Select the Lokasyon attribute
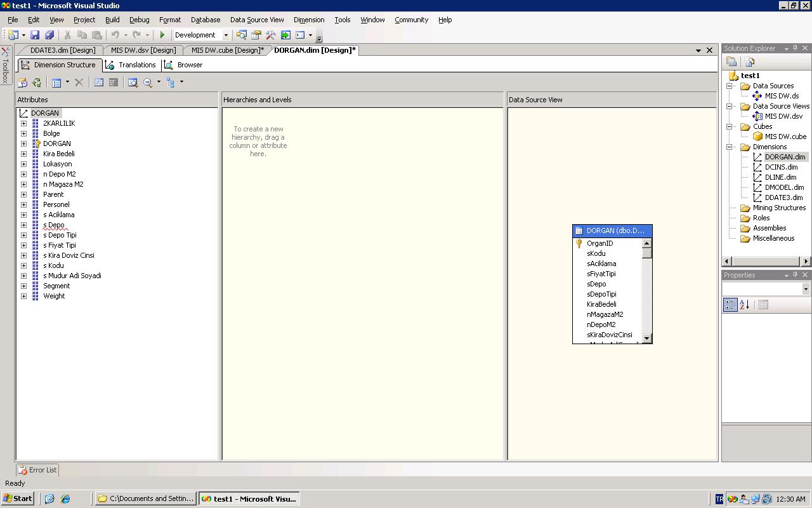Viewport: 812px width, 508px height. point(57,164)
